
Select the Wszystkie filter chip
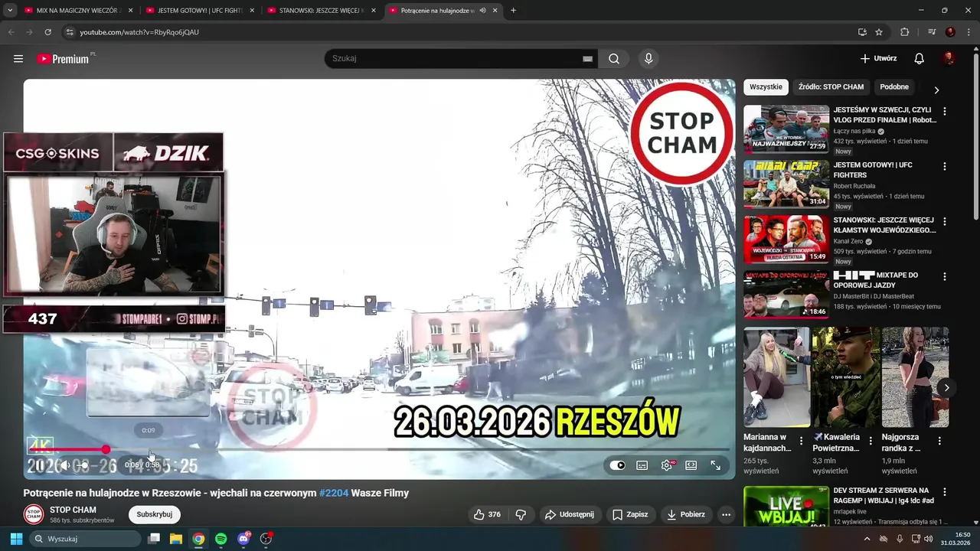pyautogui.click(x=766, y=87)
